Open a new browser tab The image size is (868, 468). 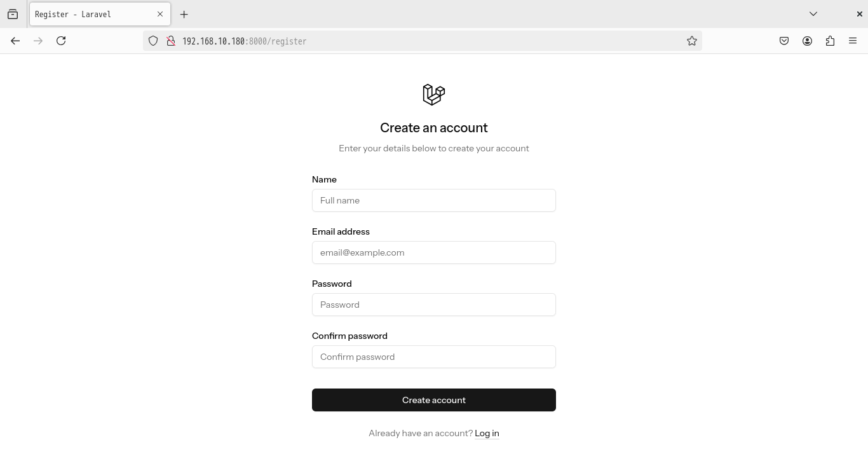[x=184, y=14]
